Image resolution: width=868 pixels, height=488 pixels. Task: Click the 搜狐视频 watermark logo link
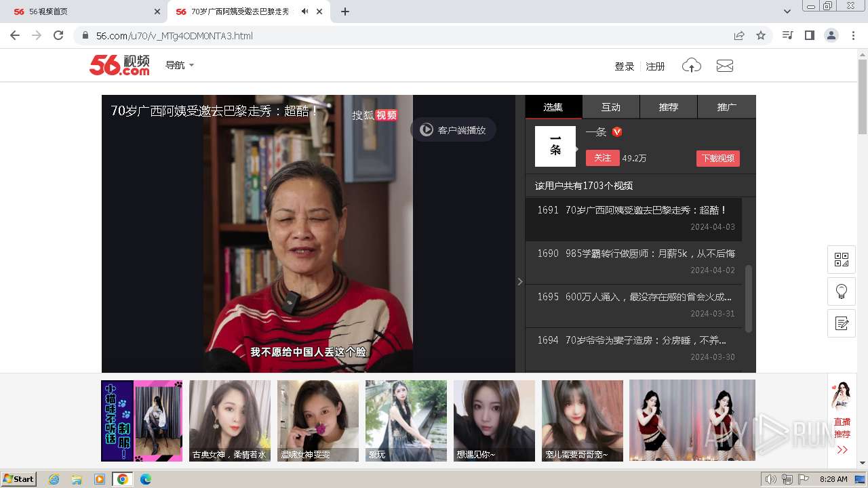tap(374, 115)
